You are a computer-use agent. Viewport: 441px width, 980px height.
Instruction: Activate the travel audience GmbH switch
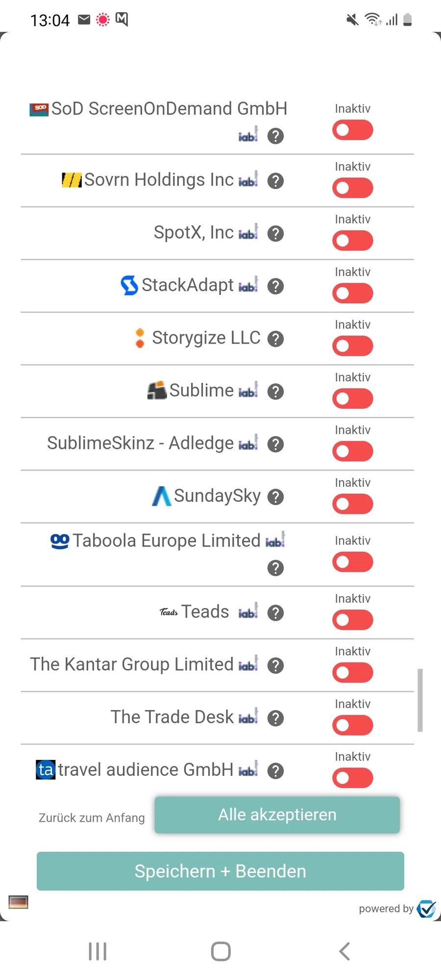[352, 778]
